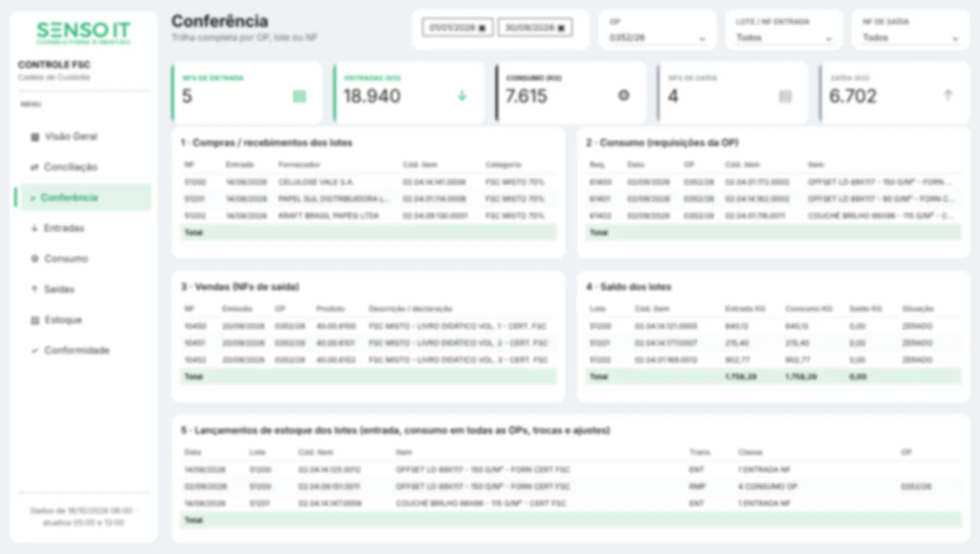Click heading '3 · Vendas (NFs de saída)'

(240, 287)
